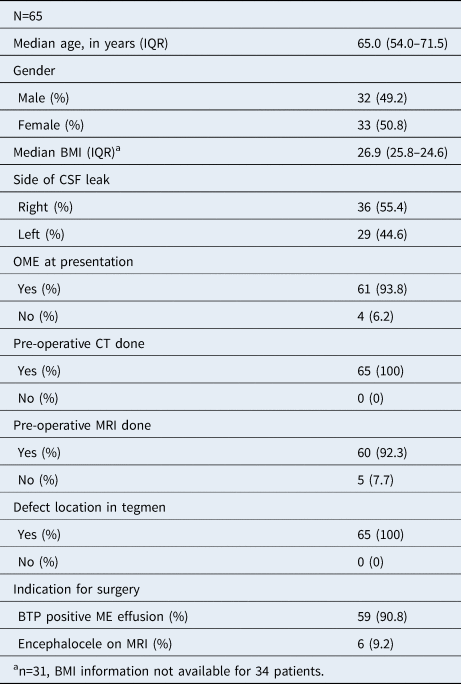The width and height of the screenshot is (461, 684).
Task: Click the Pre-operative MRI done heading
Action: (x=82, y=425)
